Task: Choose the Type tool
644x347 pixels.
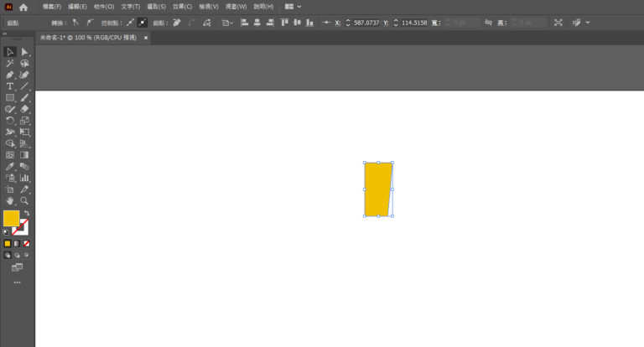Action: tap(10, 86)
